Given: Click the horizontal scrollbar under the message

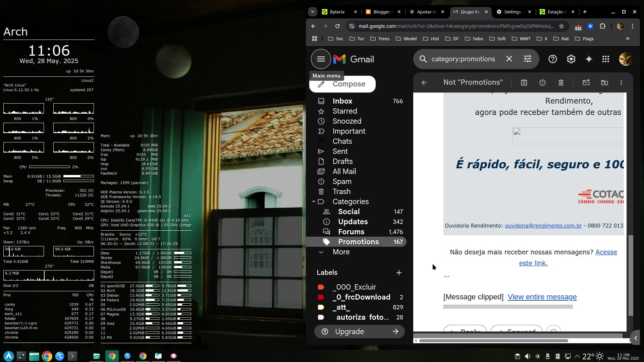Looking at the screenshot, I should pos(493,341).
